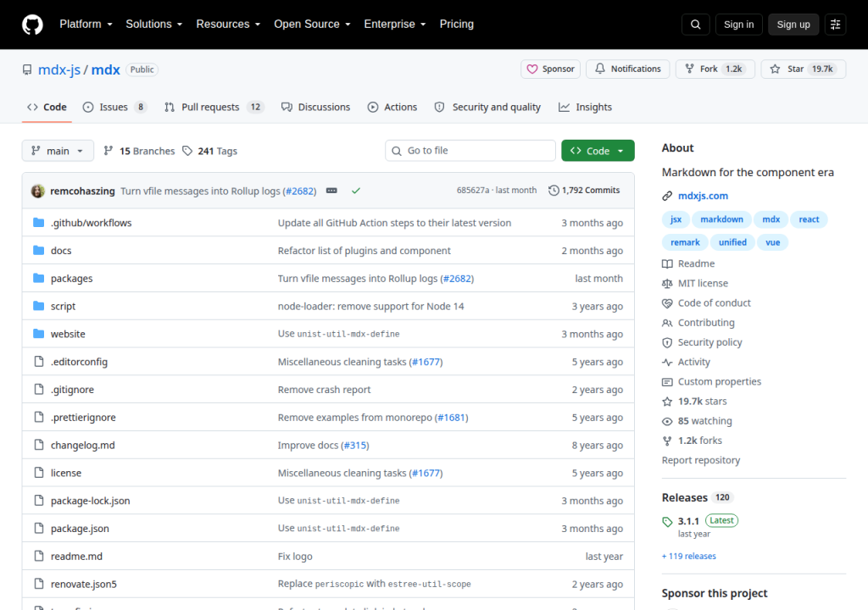Select the markdown topic tag
Screen dimensions: 868x610
721,219
